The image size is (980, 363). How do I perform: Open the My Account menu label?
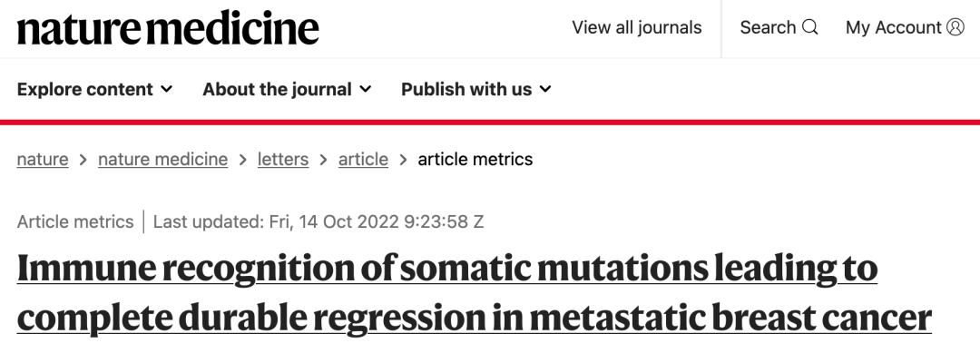point(893,28)
